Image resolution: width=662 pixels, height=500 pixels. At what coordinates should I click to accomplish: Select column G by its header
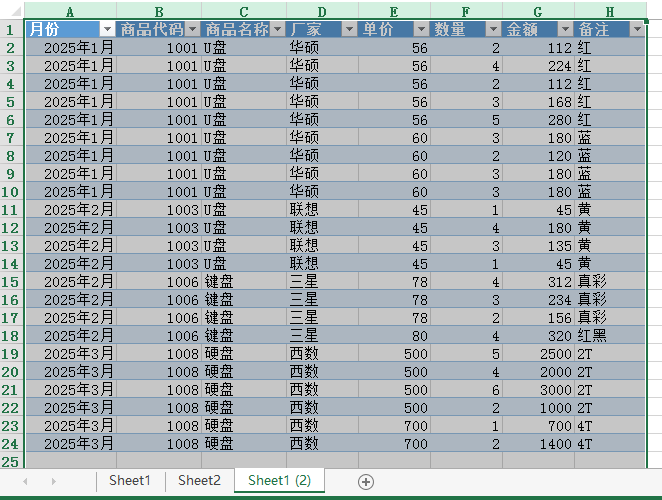pyautogui.click(x=538, y=10)
